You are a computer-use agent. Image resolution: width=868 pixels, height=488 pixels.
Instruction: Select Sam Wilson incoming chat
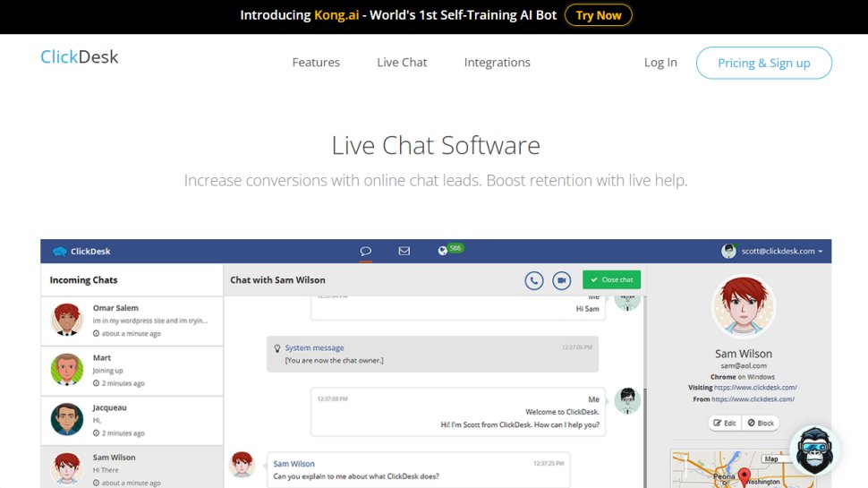point(132,467)
